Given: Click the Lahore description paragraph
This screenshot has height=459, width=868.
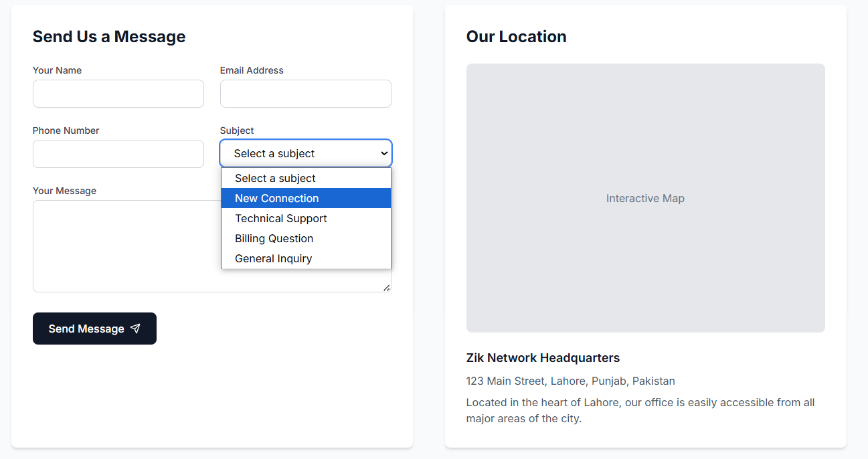Looking at the screenshot, I should coord(640,409).
